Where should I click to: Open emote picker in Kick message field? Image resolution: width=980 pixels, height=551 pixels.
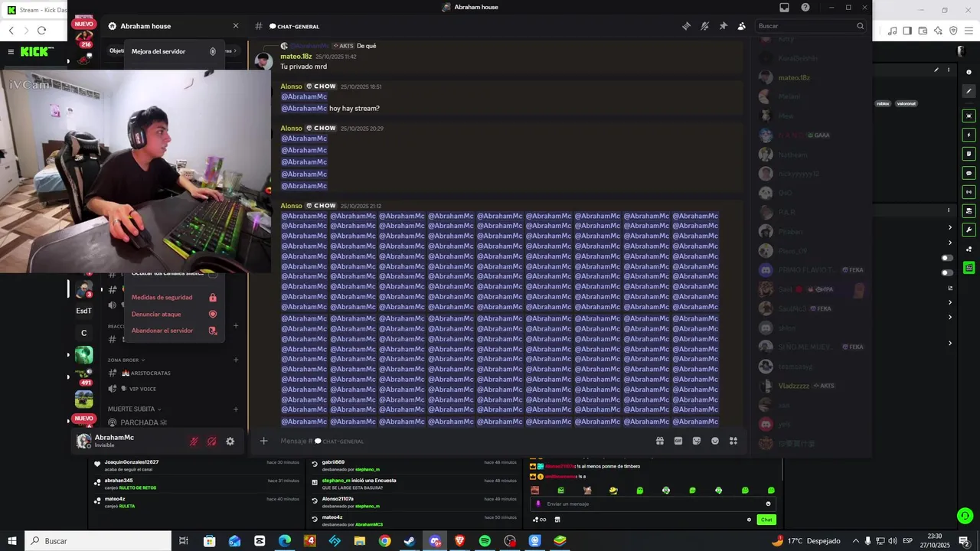768,504
